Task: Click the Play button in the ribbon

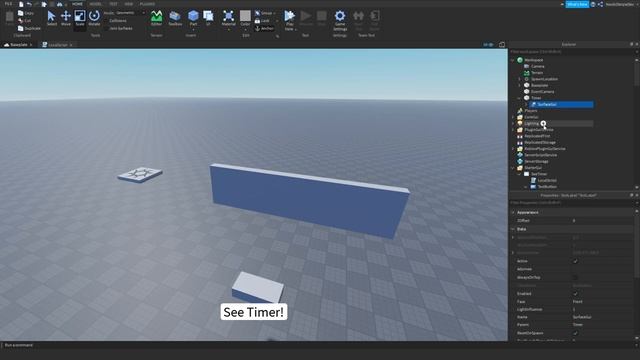Action: (x=289, y=19)
